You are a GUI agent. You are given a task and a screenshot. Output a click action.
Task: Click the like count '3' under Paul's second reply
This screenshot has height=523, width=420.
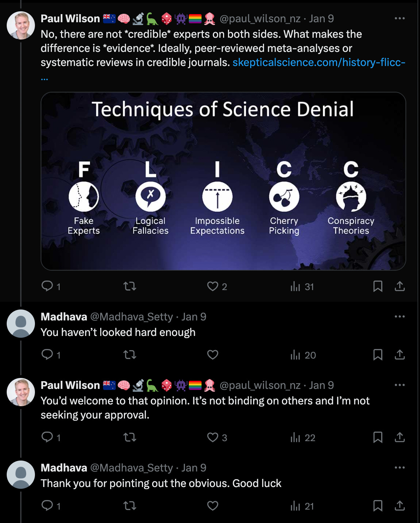(224, 438)
